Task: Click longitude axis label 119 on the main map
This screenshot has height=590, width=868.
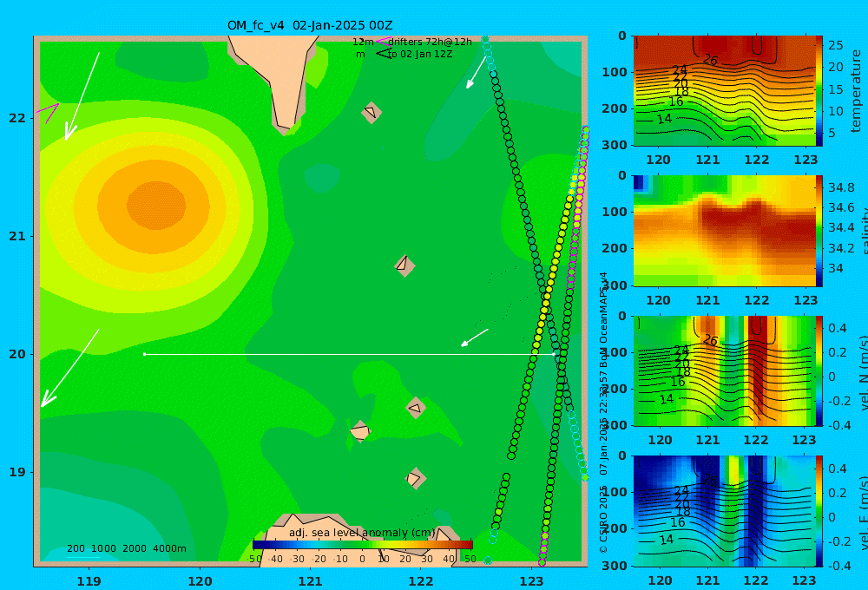Action: (x=89, y=581)
